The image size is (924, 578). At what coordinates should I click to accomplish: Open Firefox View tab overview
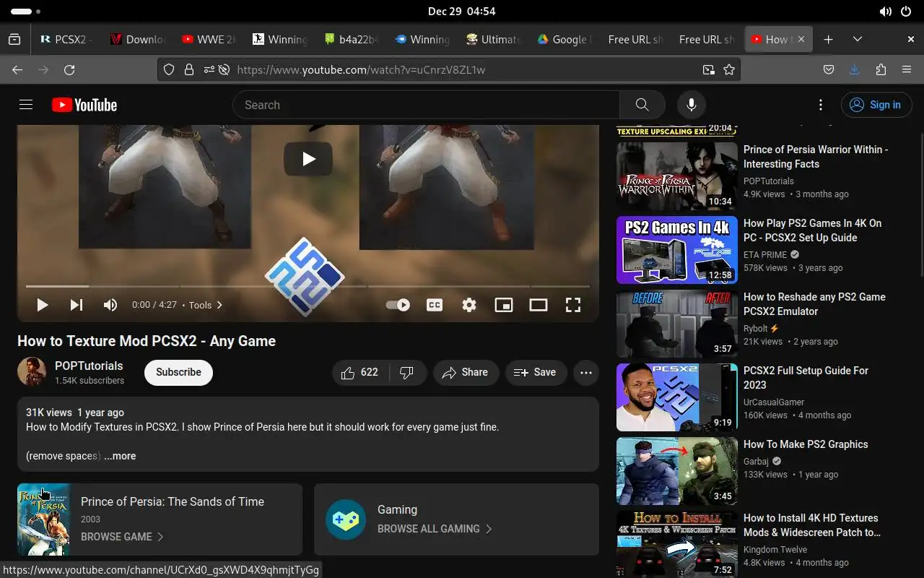[14, 40]
